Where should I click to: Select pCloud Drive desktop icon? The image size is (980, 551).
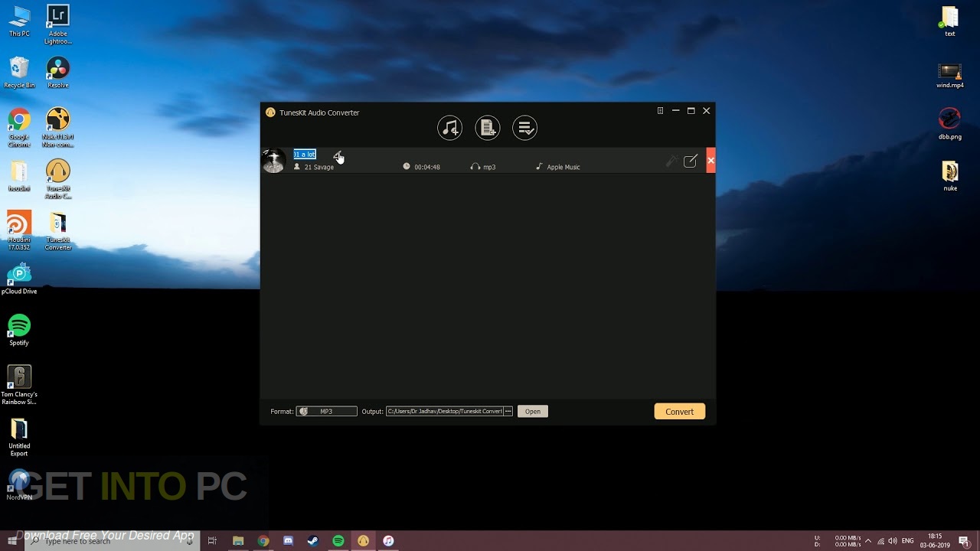[x=19, y=279]
